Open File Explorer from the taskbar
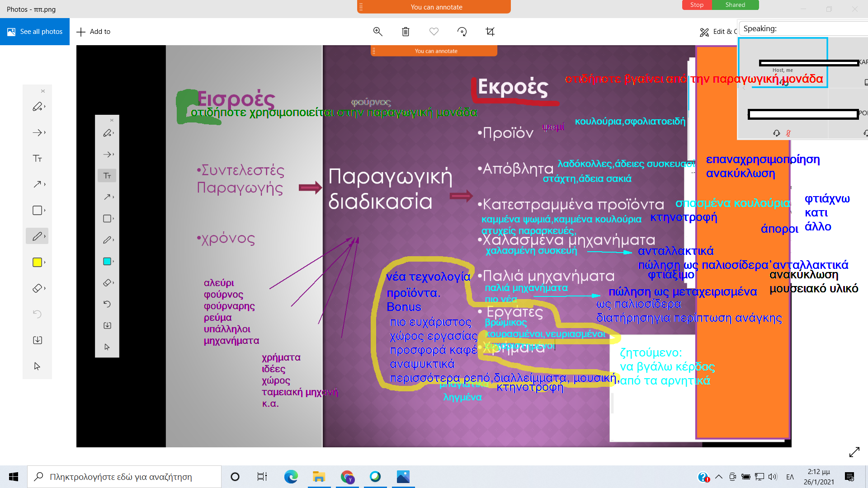 [x=319, y=477]
